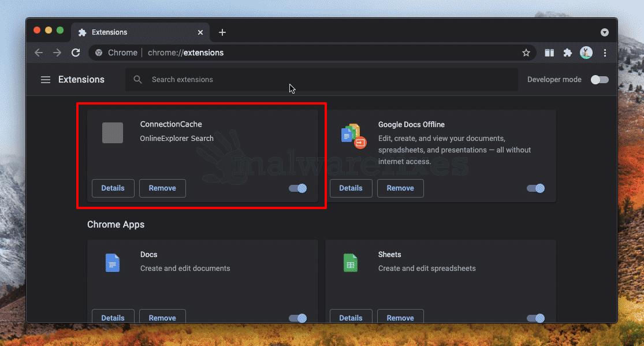This screenshot has width=644, height=346.
Task: Open Details for ConnectionCache
Action: coord(113,188)
